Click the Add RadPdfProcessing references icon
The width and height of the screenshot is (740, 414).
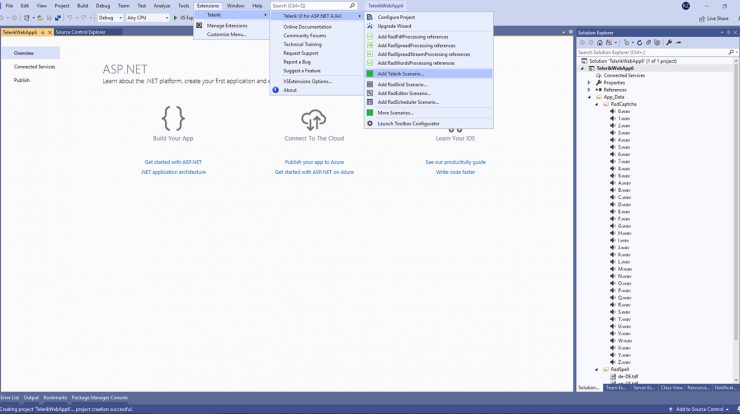pyautogui.click(x=370, y=36)
